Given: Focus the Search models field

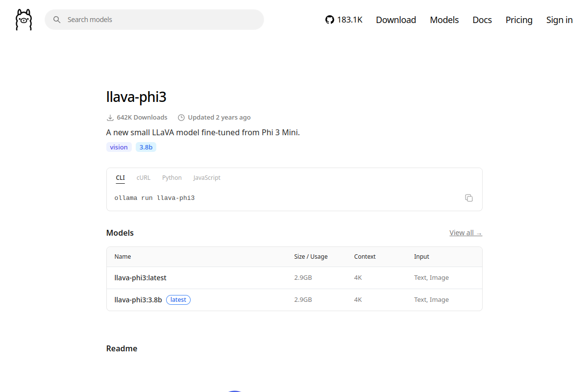Looking at the screenshot, I should [x=154, y=20].
